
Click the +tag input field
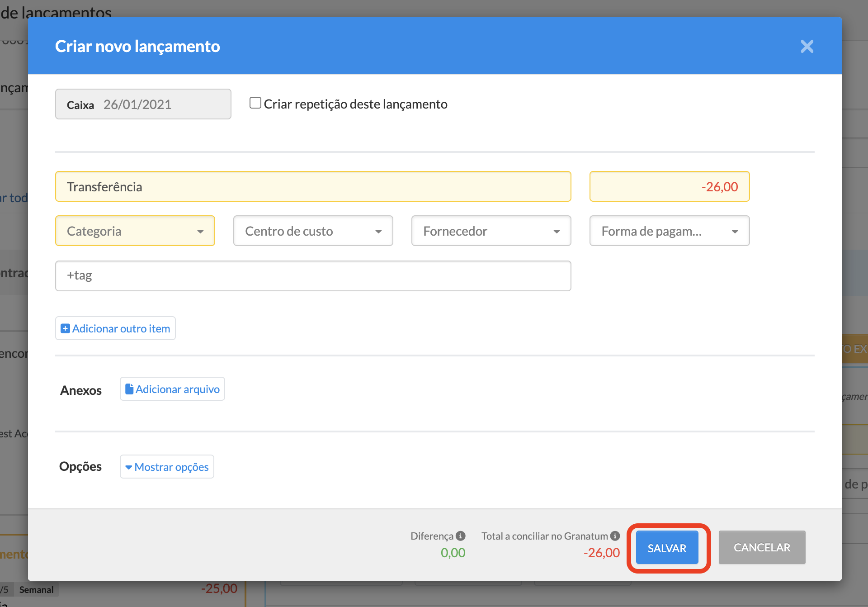point(313,275)
